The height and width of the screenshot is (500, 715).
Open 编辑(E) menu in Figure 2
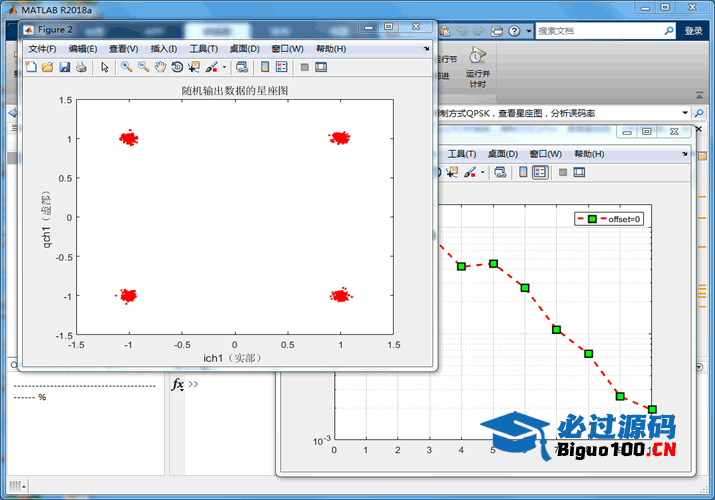(x=83, y=49)
